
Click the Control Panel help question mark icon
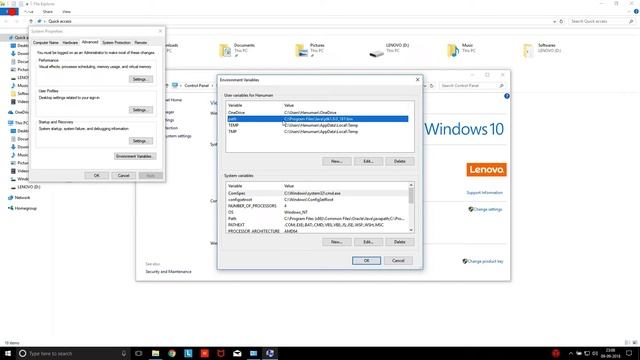(507, 96)
